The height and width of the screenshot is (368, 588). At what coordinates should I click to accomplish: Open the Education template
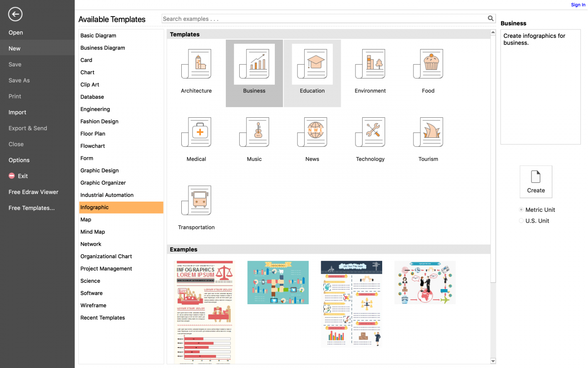(x=312, y=64)
